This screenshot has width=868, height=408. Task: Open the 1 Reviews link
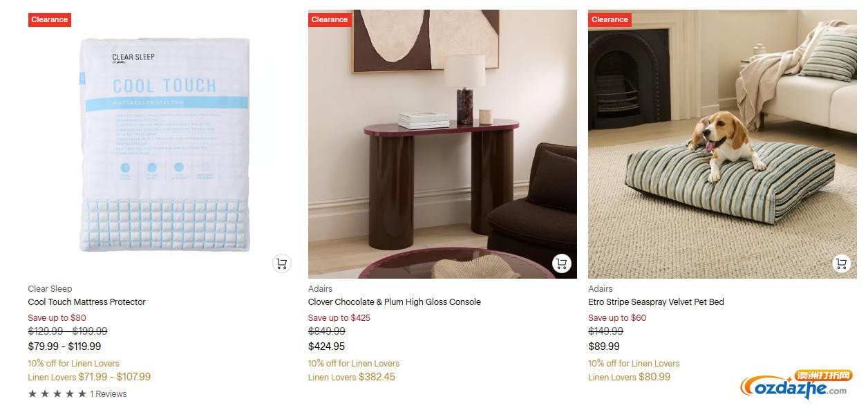click(108, 394)
